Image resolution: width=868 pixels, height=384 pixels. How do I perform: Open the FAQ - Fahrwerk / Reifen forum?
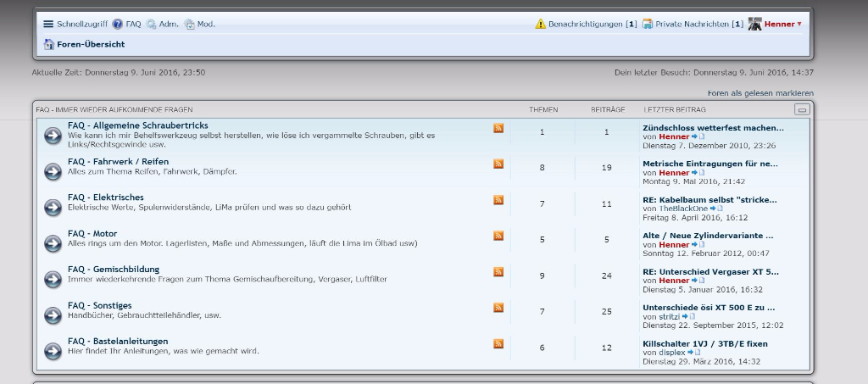(x=118, y=161)
